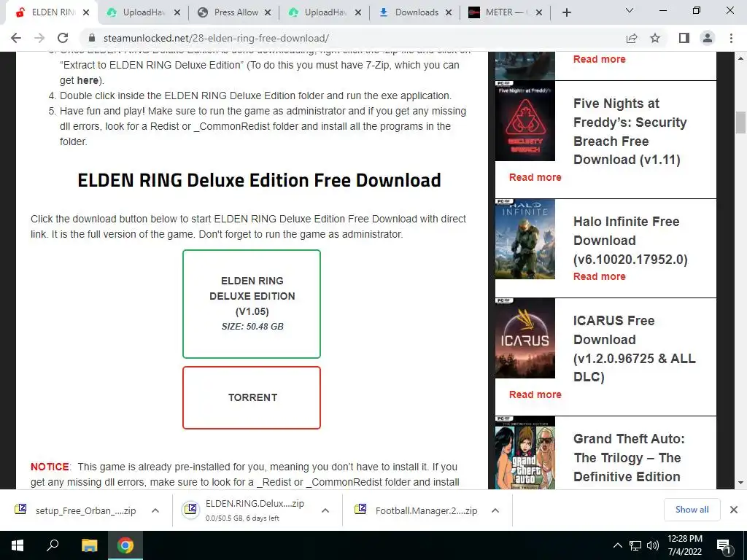Click the ELDEN.RING.Delux zip download item
This screenshot has width=747, height=560.
pos(243,510)
